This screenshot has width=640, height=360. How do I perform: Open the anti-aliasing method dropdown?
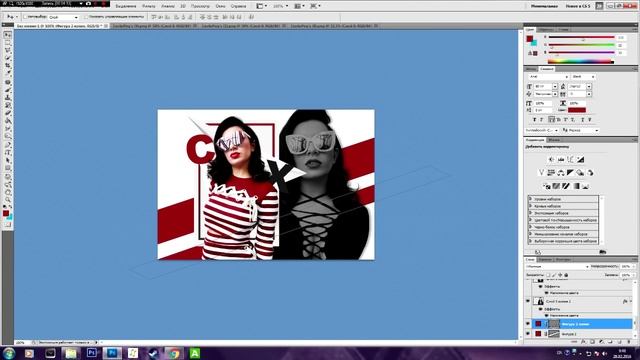pos(582,130)
